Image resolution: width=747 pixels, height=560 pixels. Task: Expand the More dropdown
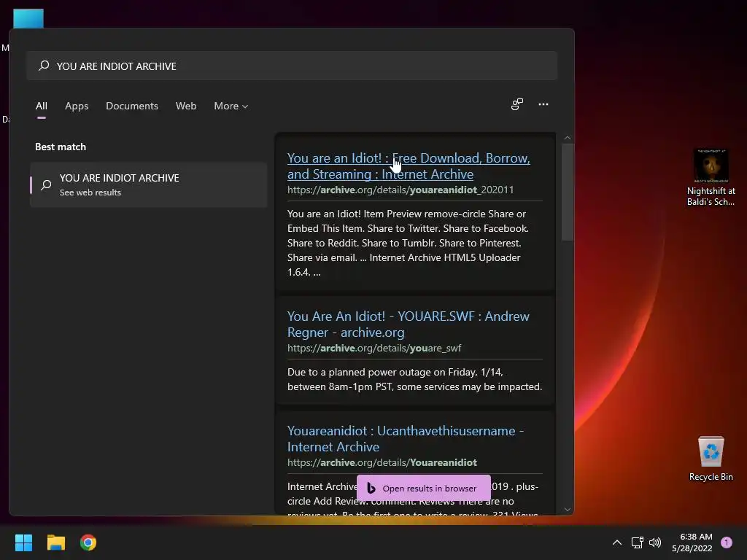(231, 106)
